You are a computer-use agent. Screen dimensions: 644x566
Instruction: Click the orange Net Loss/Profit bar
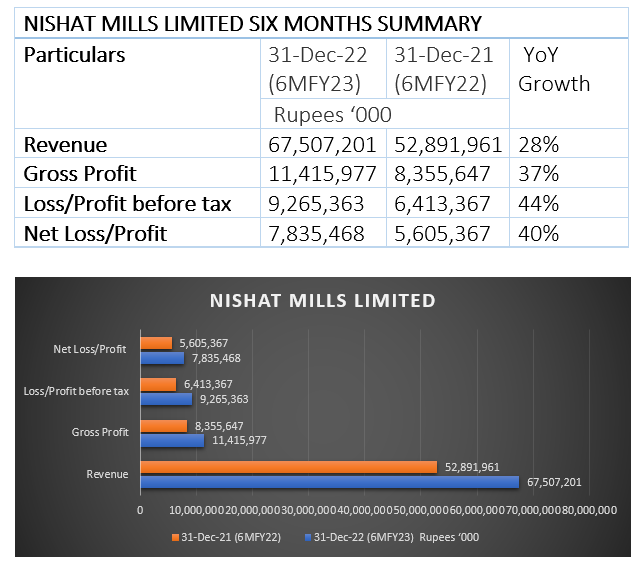156,343
